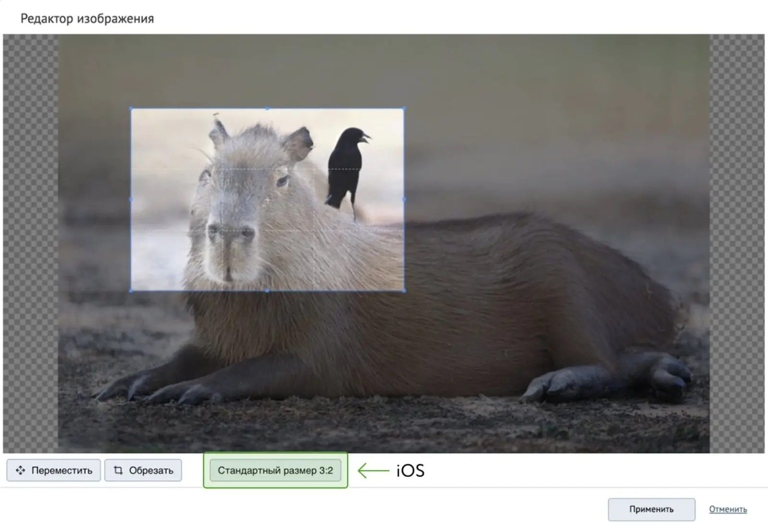Click the bottom-right crop corner handle
Screen dimensions: 768x532
403,290
